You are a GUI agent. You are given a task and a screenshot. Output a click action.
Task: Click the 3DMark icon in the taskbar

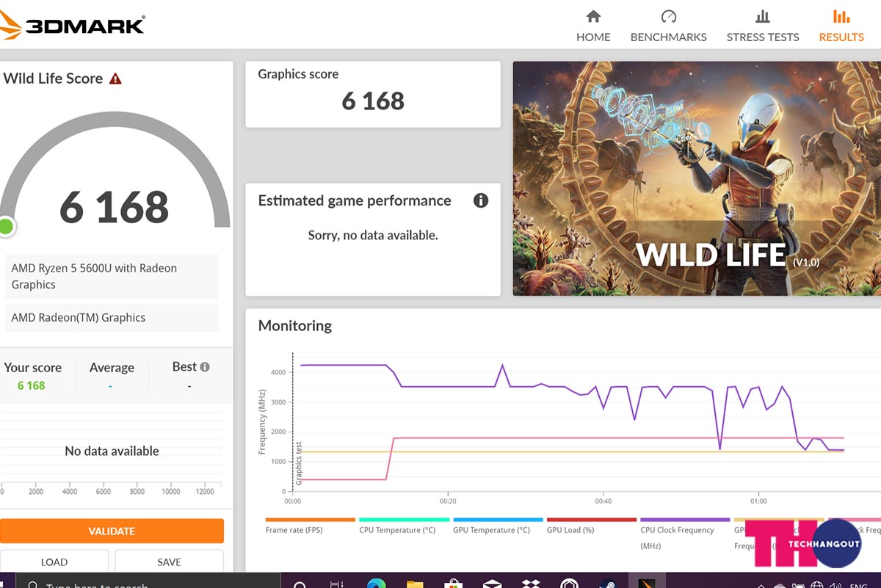pyautogui.click(x=647, y=582)
